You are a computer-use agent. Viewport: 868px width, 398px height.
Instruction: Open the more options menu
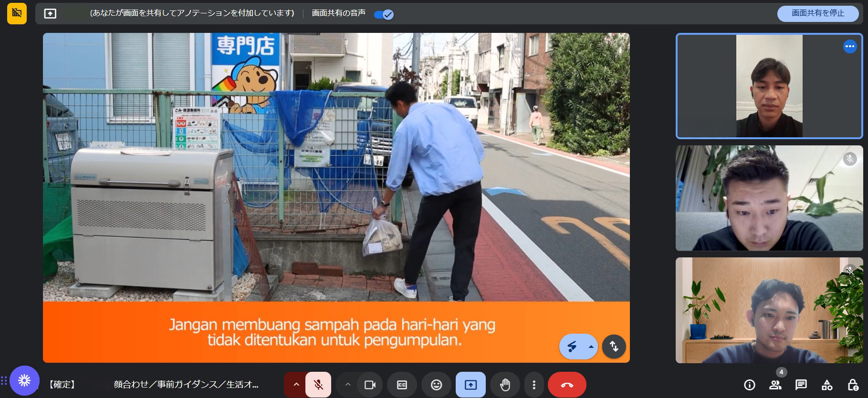click(x=534, y=385)
